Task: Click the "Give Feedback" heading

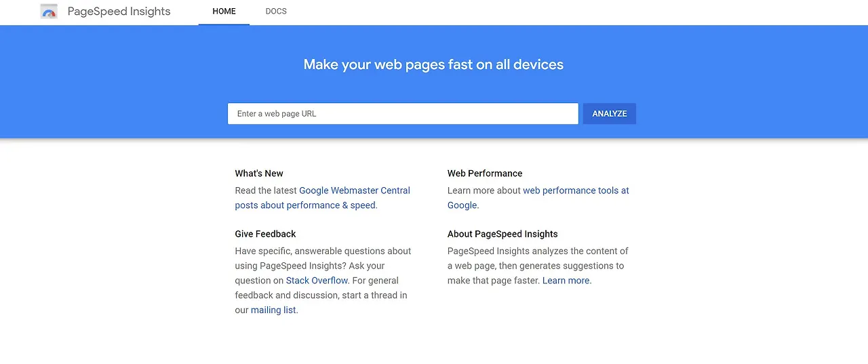Action: coord(265,234)
